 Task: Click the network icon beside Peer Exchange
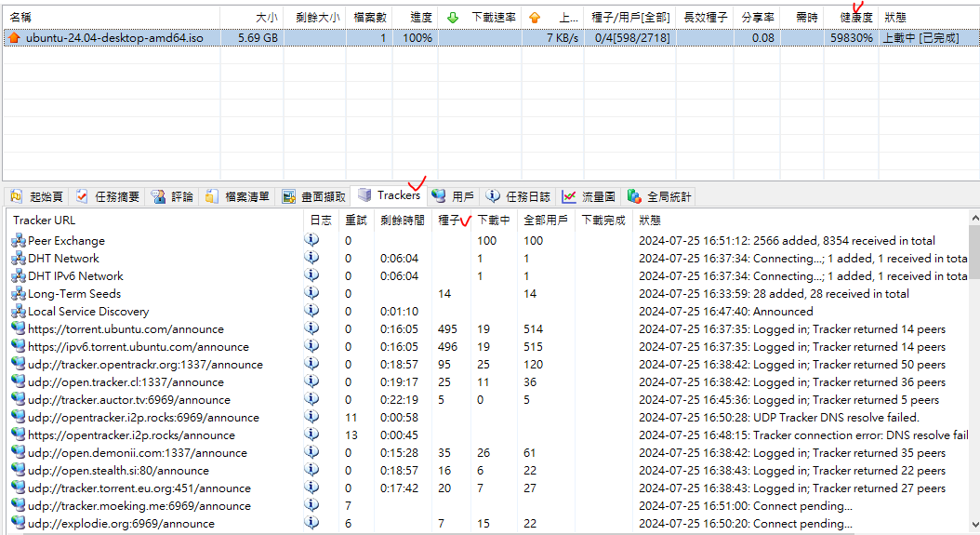[x=19, y=240]
